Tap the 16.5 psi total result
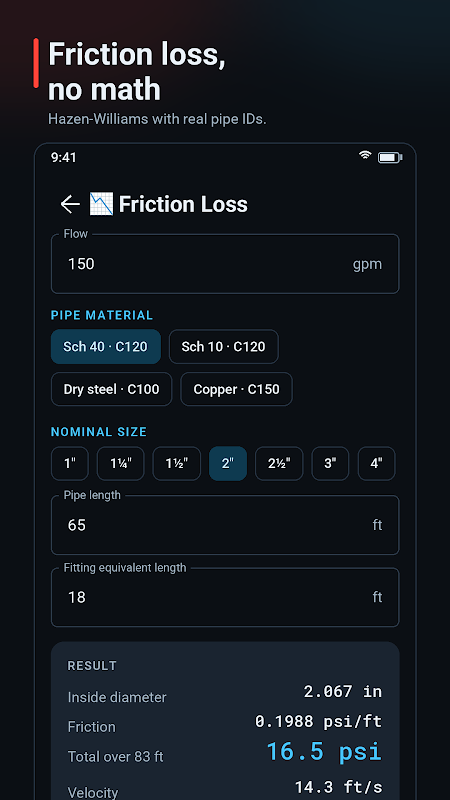 coord(324,752)
